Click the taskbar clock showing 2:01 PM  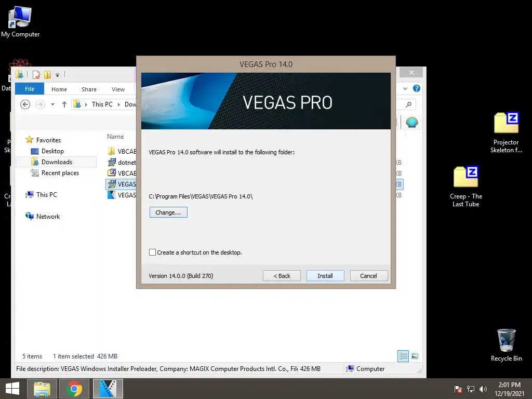509,389
